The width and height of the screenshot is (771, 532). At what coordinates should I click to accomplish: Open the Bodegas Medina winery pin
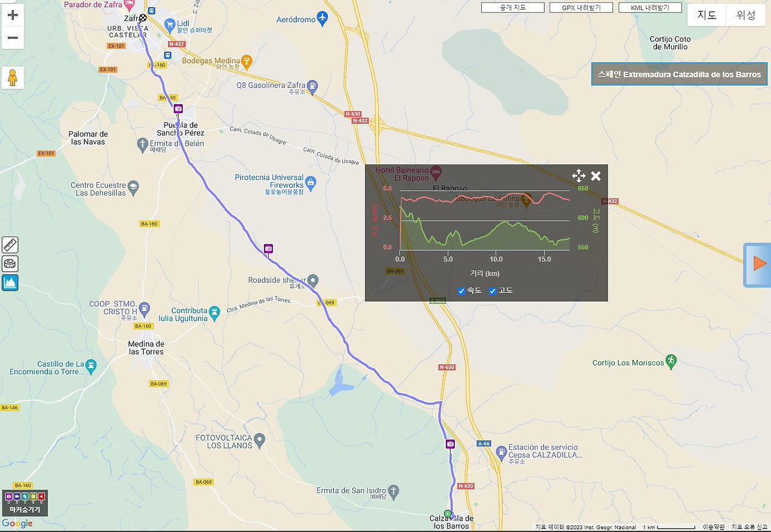246,60
